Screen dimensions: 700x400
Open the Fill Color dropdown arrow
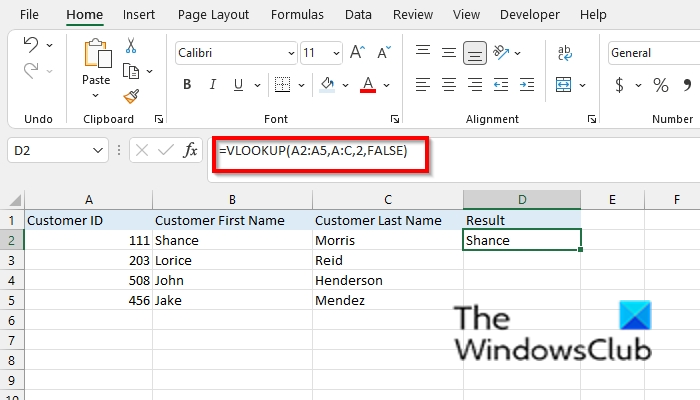tap(345, 85)
